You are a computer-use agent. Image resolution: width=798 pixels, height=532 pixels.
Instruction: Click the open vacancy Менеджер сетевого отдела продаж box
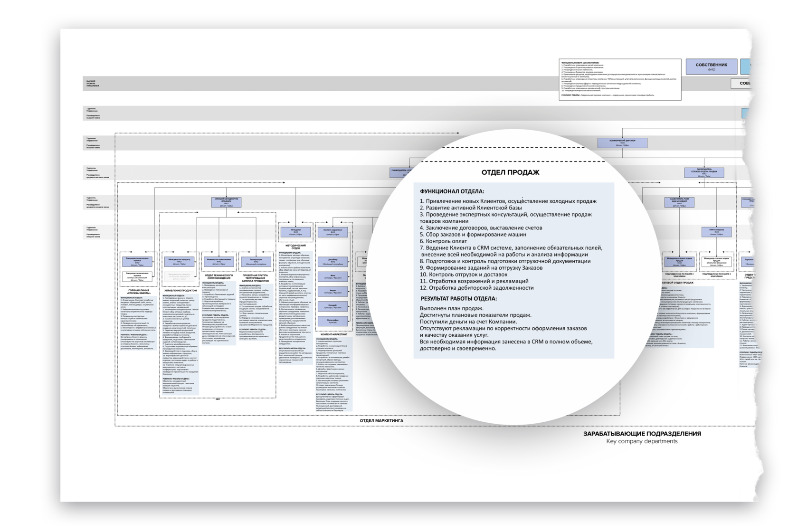[x=716, y=262]
